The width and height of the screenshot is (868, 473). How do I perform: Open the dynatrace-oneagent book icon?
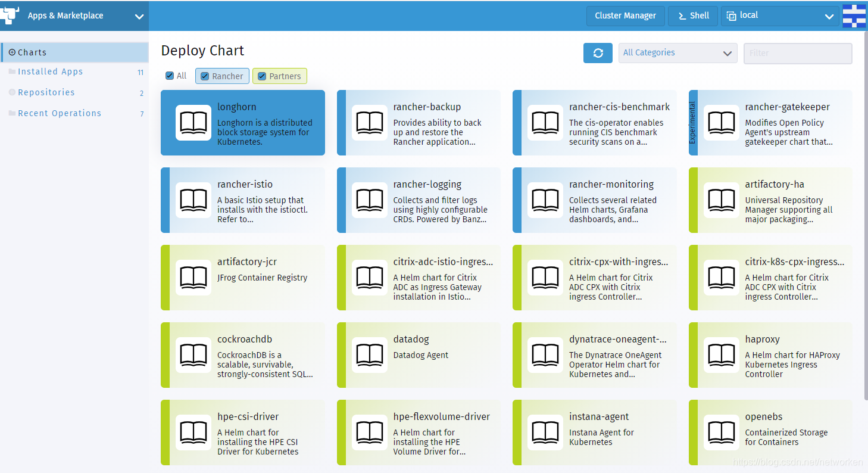coord(545,355)
